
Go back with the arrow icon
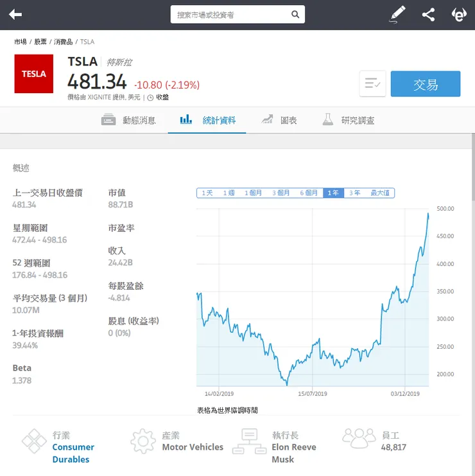coord(15,14)
